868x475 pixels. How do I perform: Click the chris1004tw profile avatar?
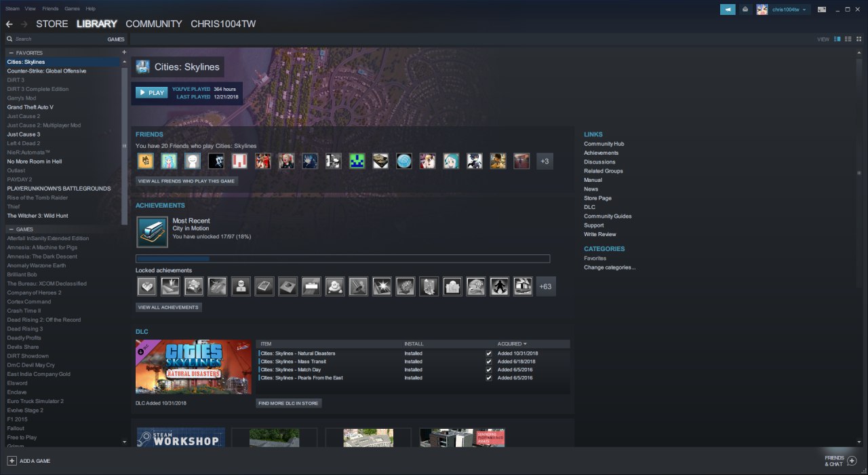[x=762, y=9]
